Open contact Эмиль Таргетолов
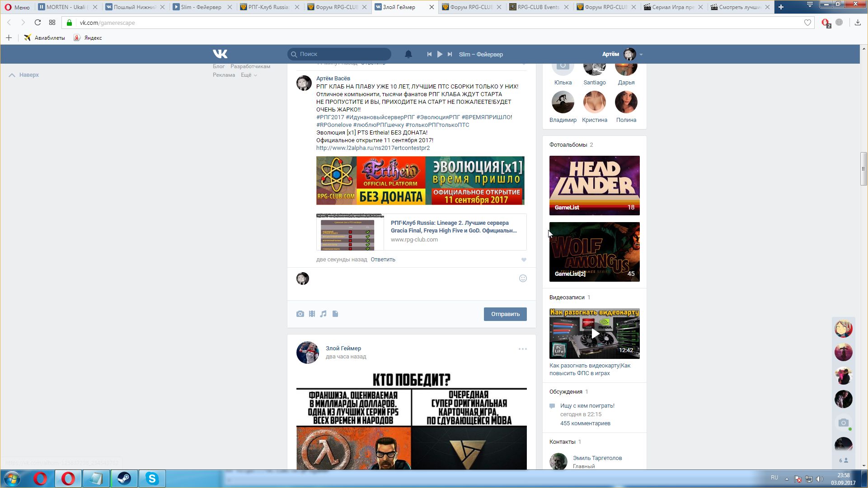 [x=597, y=458]
